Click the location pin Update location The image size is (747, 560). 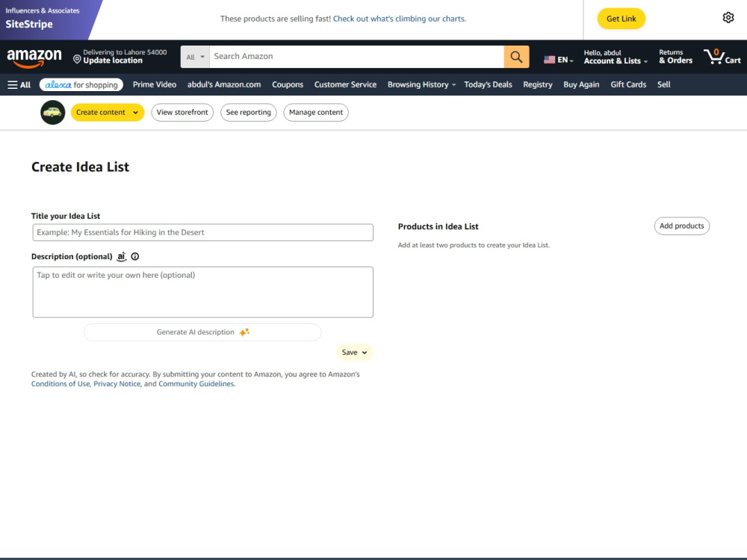[120, 57]
